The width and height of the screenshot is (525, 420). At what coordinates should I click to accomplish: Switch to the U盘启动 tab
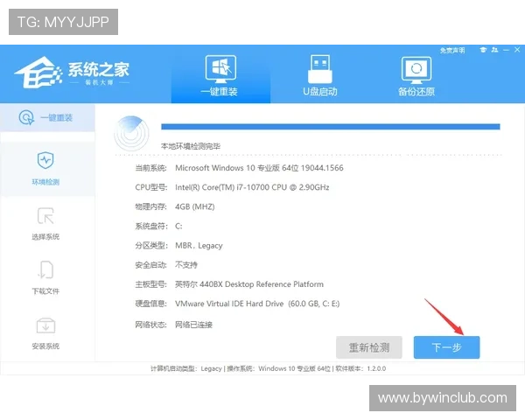pos(319,75)
